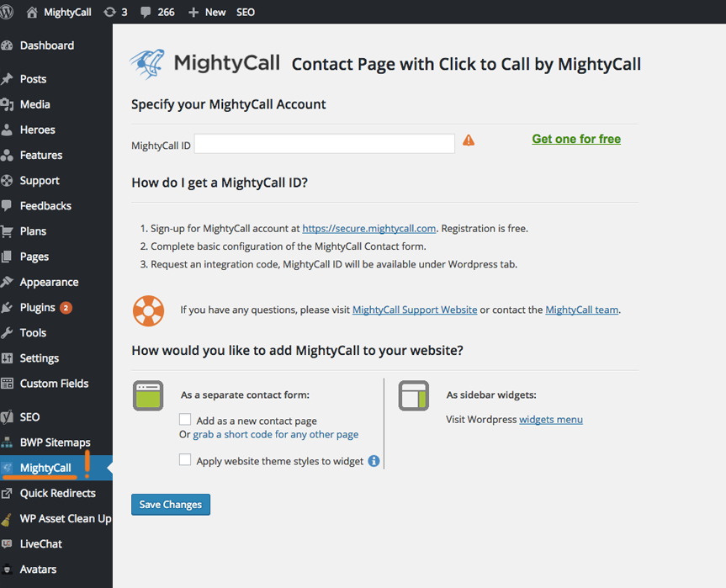726x588 pixels.
Task: Enable Add as a new contact page
Action: (x=185, y=420)
